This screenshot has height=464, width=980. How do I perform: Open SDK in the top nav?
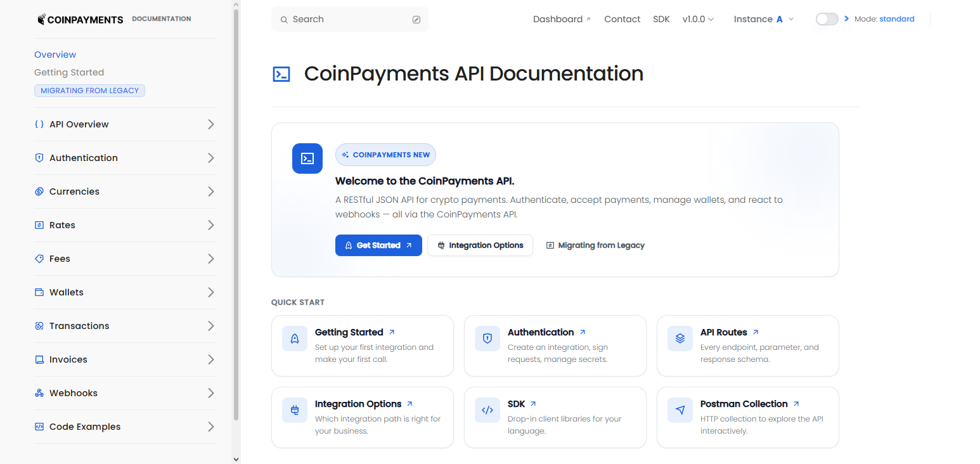pyautogui.click(x=661, y=19)
